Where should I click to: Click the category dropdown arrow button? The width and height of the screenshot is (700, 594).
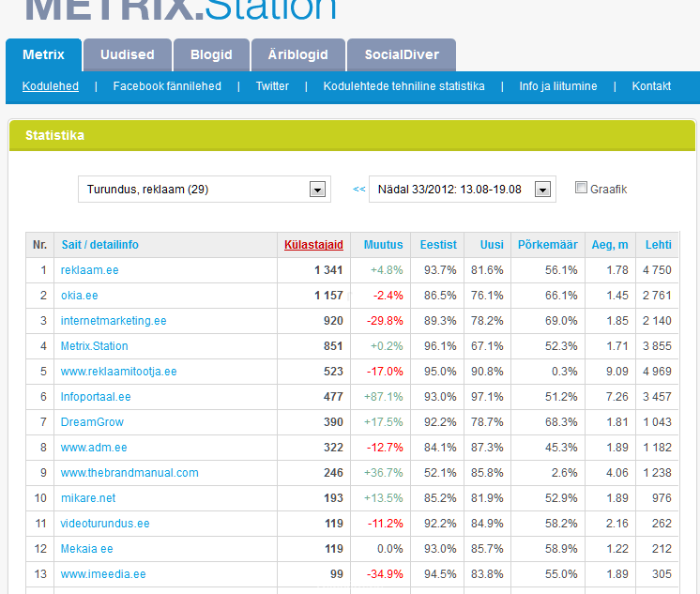tap(317, 190)
